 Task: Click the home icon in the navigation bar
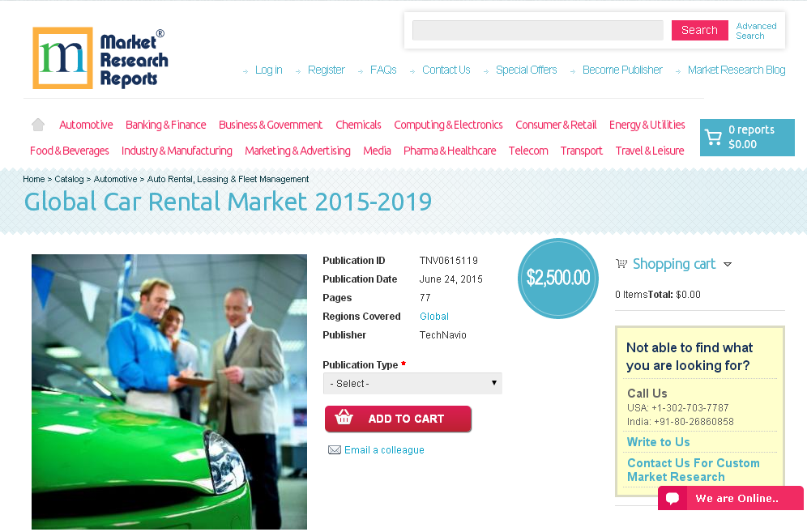tap(37, 124)
